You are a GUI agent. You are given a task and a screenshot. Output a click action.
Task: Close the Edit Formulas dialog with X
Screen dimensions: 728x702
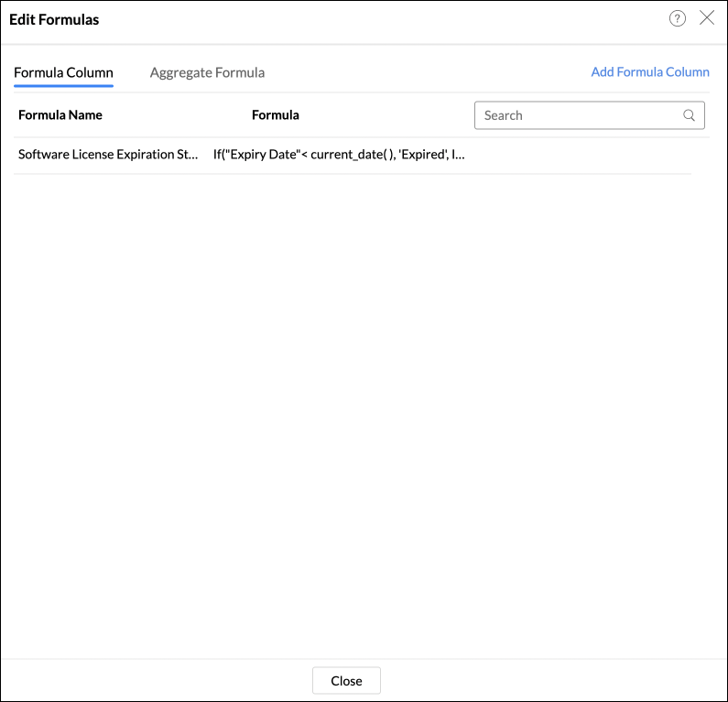707,18
